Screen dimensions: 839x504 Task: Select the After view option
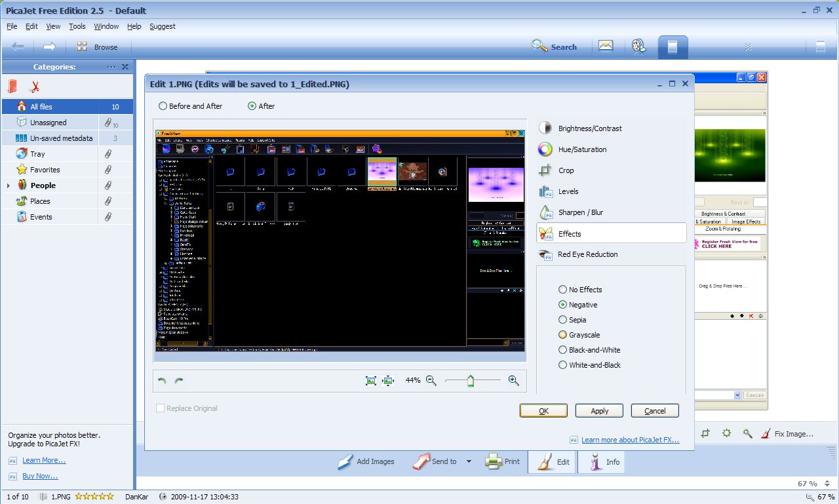(262, 106)
